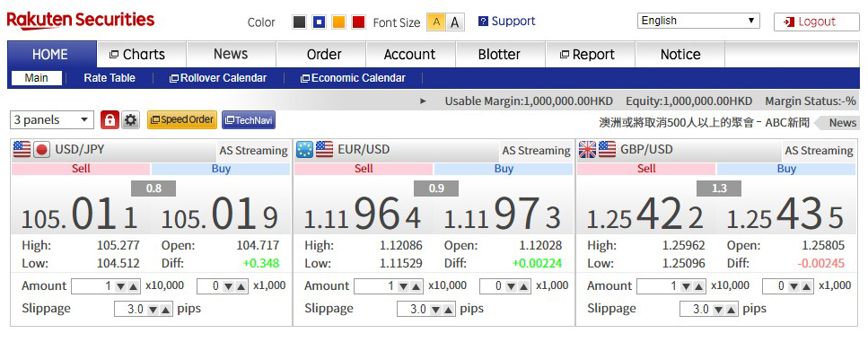Select the smaller font size A

(x=437, y=22)
